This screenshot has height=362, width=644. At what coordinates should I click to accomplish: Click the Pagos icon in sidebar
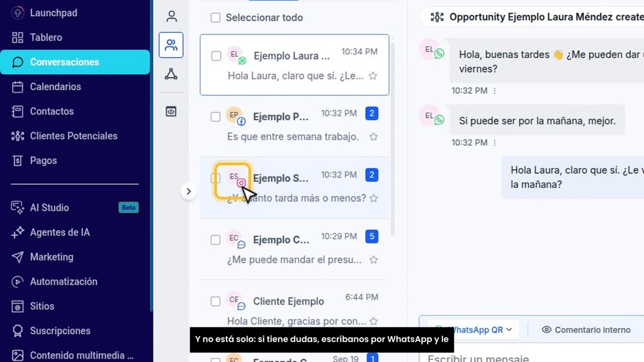[x=17, y=160]
